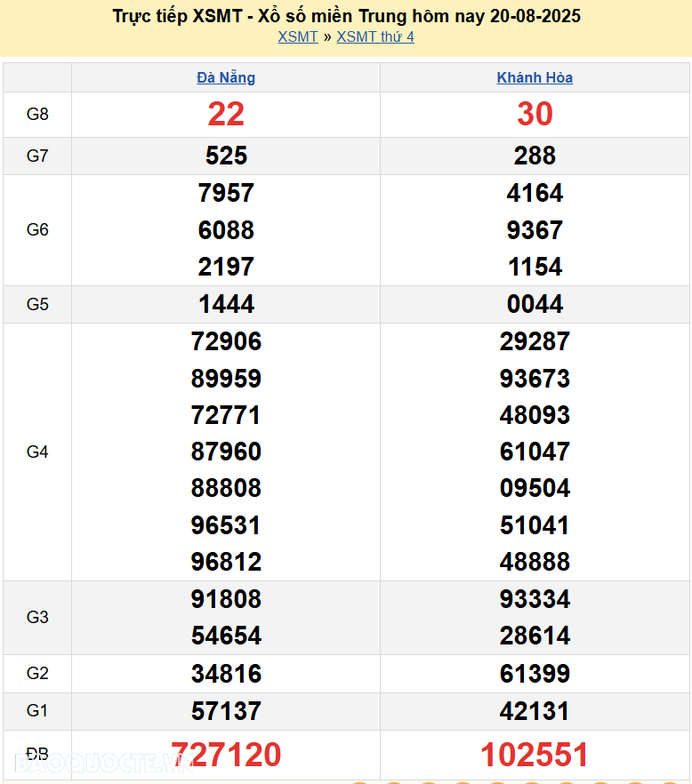Click Khánh Hòa special prize 102551

tap(535, 755)
